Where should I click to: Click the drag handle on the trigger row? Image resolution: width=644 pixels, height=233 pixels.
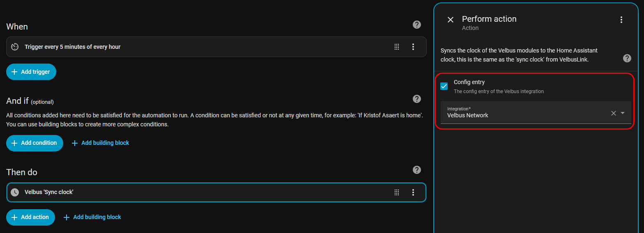[397, 47]
